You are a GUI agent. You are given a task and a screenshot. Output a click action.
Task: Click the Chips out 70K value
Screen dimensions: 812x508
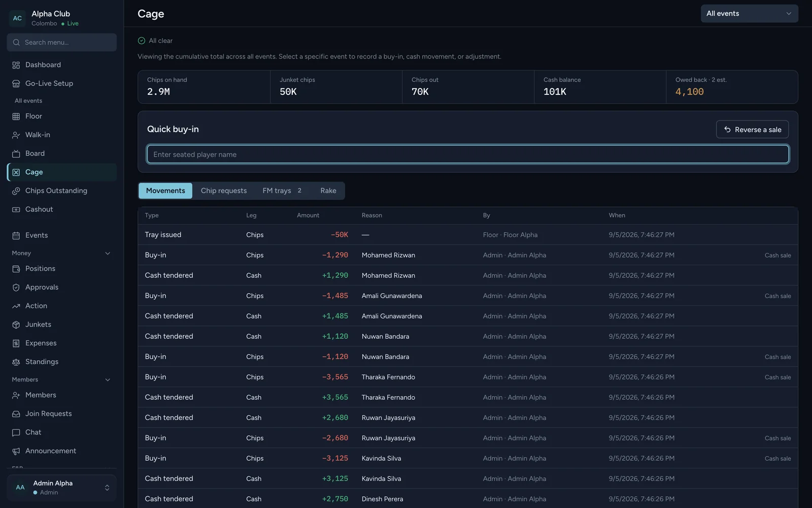(420, 92)
